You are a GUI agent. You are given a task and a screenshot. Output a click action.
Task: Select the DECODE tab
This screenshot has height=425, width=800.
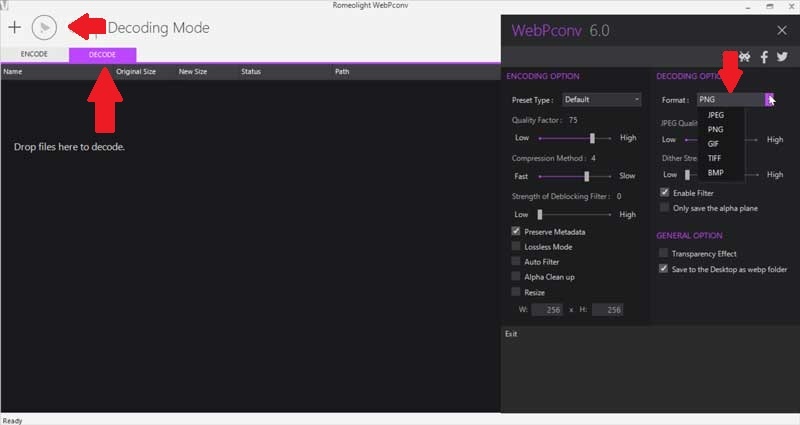[x=102, y=55]
